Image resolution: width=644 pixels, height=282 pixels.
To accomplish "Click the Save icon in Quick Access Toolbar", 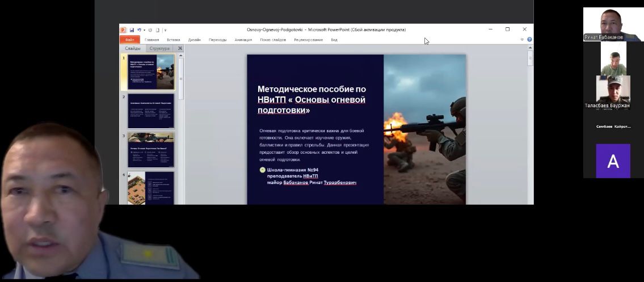I will tap(132, 30).
